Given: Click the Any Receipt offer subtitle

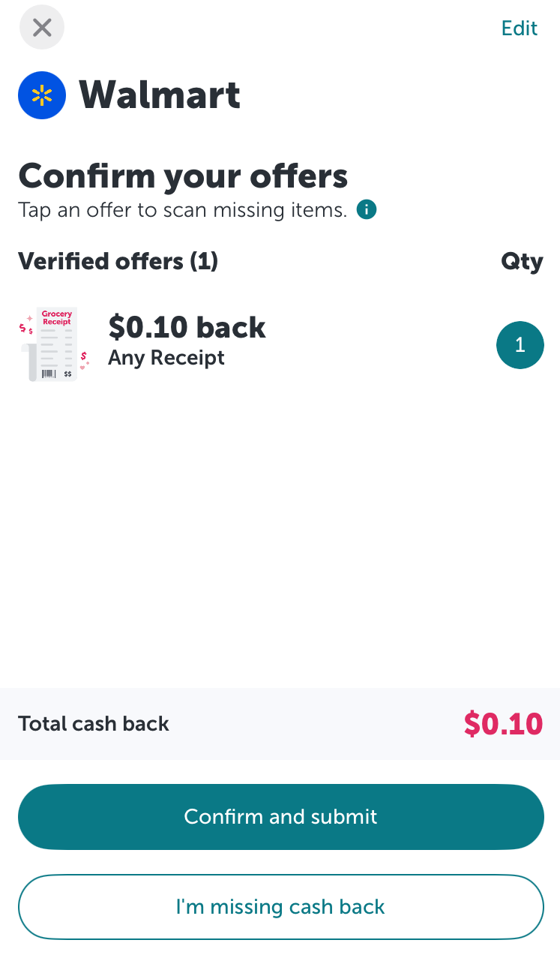Looking at the screenshot, I should (x=166, y=358).
